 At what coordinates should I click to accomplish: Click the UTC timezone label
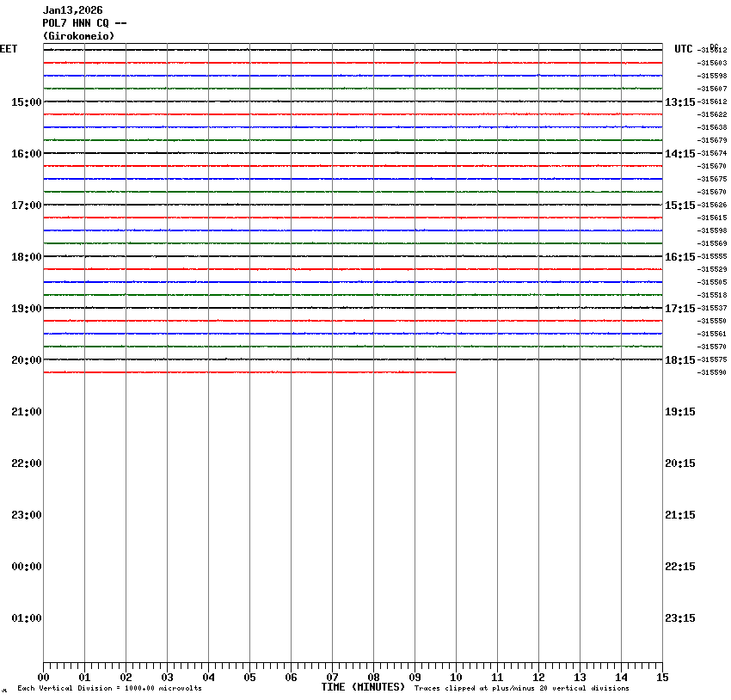pos(683,49)
